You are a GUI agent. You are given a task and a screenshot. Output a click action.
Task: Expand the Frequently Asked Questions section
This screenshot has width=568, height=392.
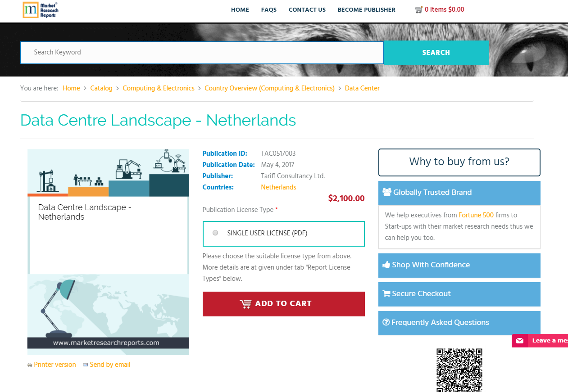459,323
